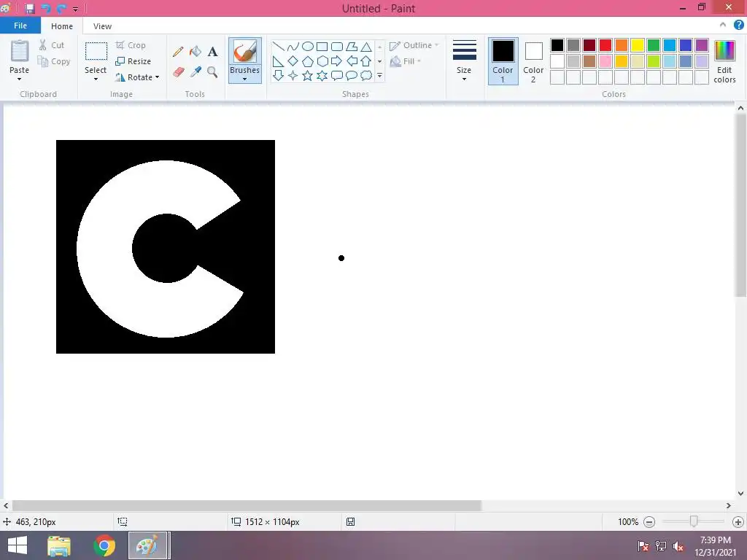The width and height of the screenshot is (747, 560).
Task: Pick the red color swatch
Action: coord(605,45)
